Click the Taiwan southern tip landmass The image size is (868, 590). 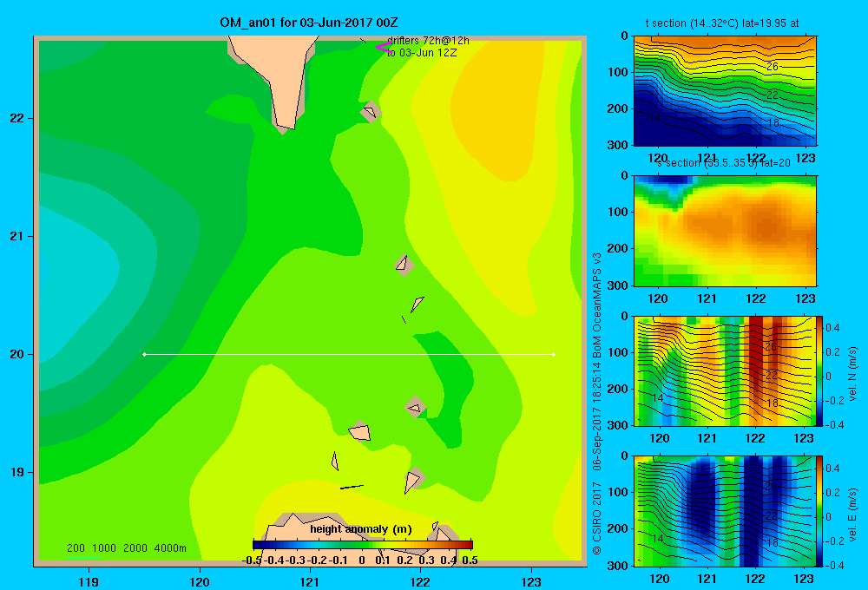coord(279,77)
